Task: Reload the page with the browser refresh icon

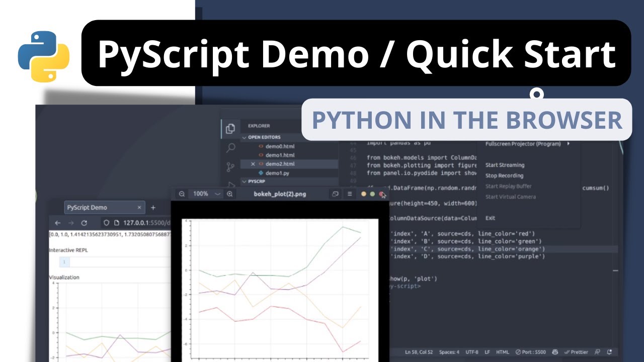Action: click(x=84, y=223)
